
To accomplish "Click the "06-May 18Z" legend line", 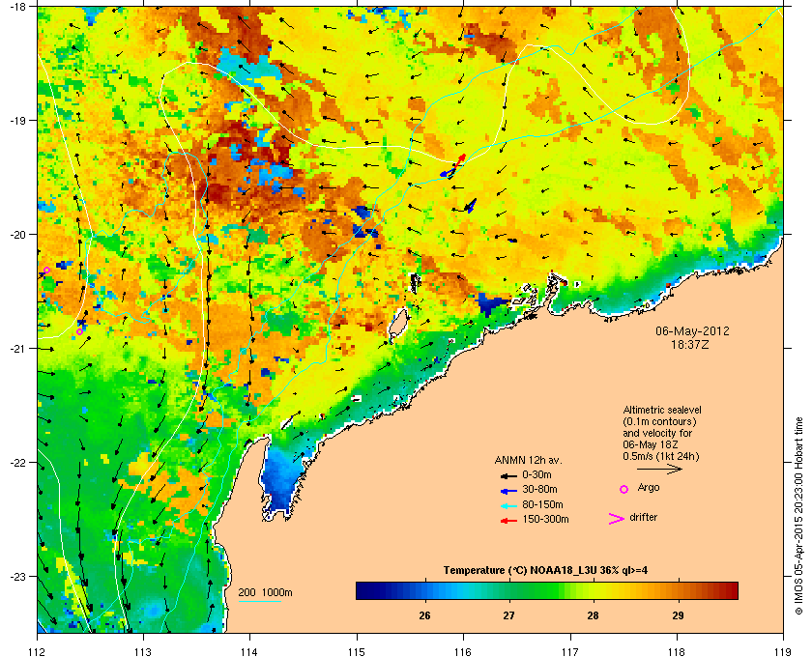I will pos(651,444).
